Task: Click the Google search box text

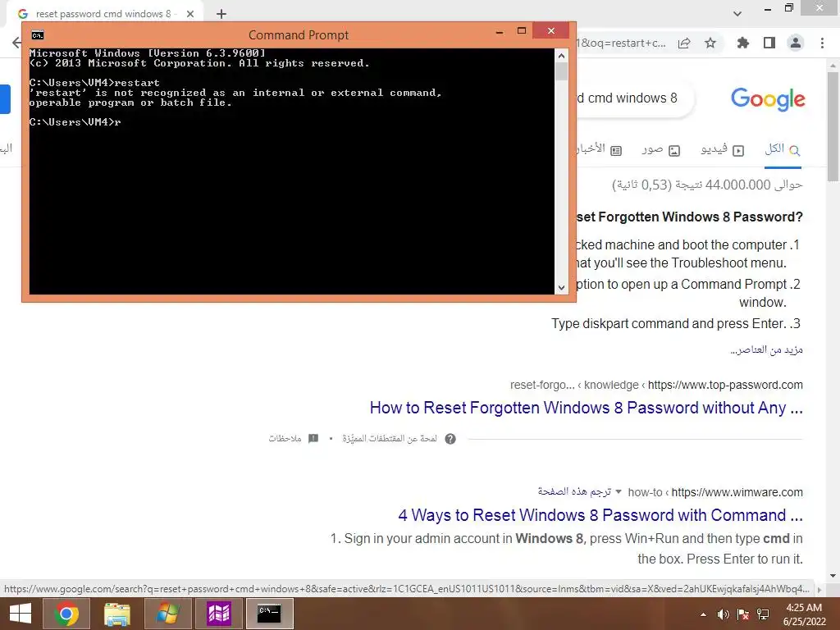Action: (x=627, y=98)
